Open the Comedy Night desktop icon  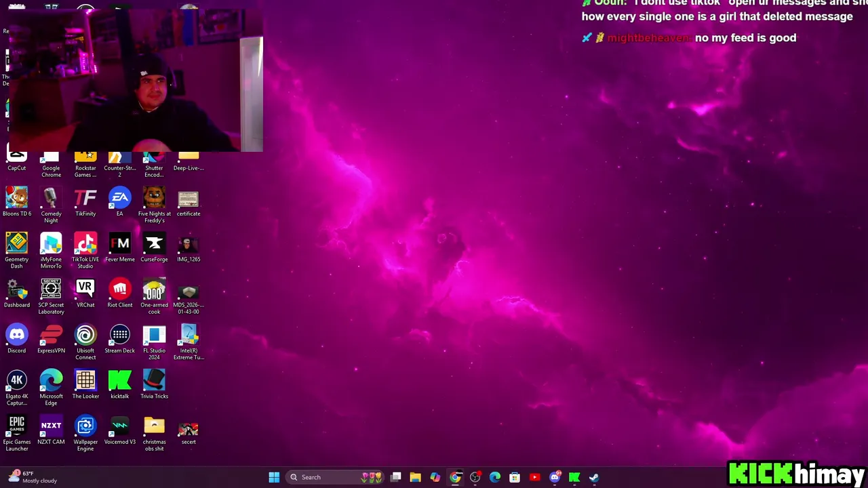(x=51, y=206)
